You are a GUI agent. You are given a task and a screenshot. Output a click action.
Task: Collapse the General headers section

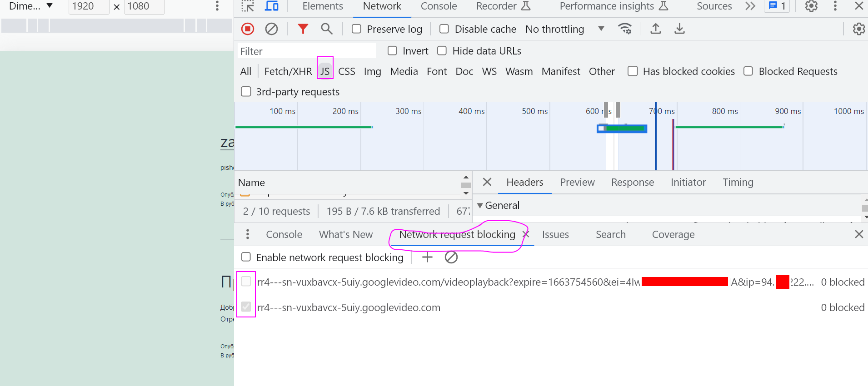tap(480, 205)
